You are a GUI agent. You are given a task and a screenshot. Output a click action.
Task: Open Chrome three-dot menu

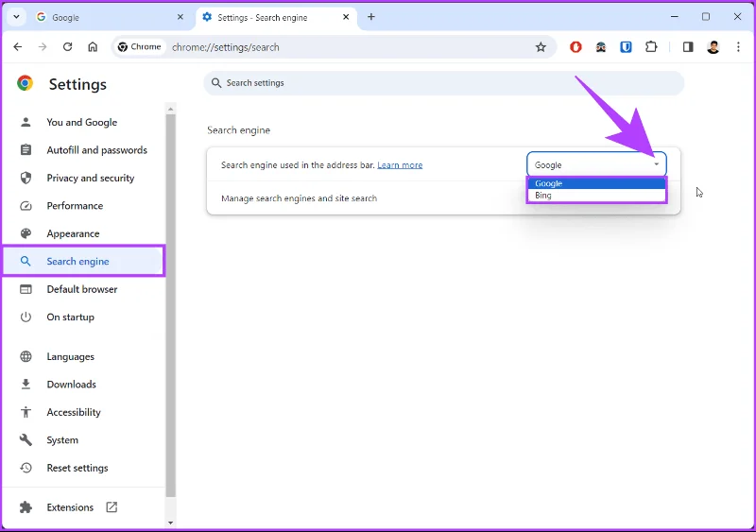point(738,47)
